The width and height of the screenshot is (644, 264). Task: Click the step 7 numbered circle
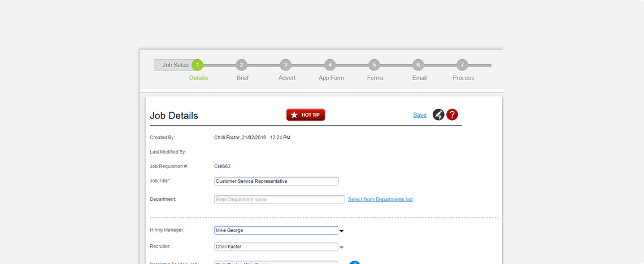click(x=462, y=65)
